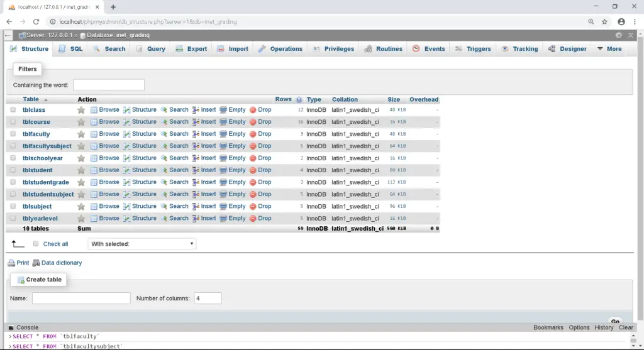Tick the checkbox for tblstudentgrade
644x350 pixels.
click(x=13, y=182)
